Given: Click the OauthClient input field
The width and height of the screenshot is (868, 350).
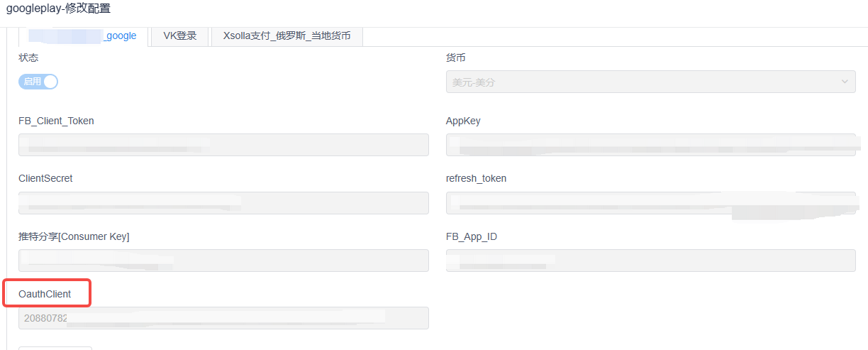Looking at the screenshot, I should click(x=223, y=318).
